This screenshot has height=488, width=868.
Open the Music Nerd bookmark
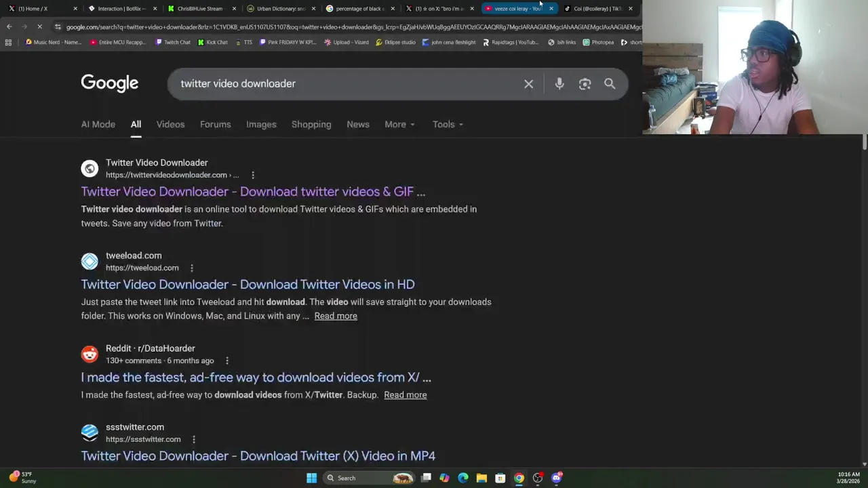tap(53, 42)
